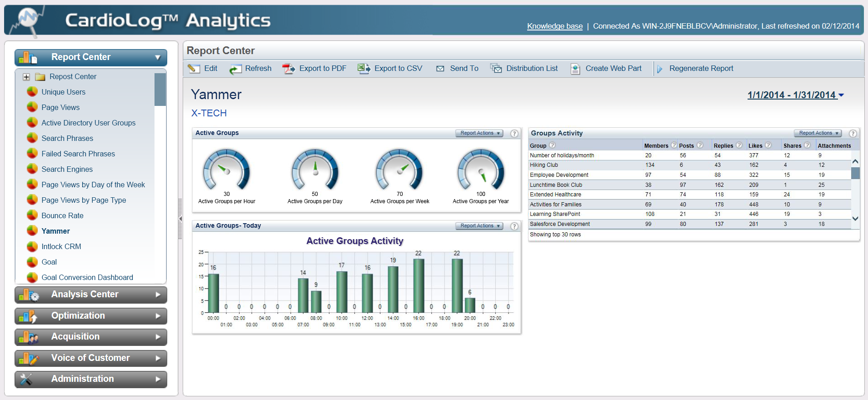Viewport: 868px width, 400px height.
Task: Click the Search Phrases report icon
Action: (x=32, y=138)
